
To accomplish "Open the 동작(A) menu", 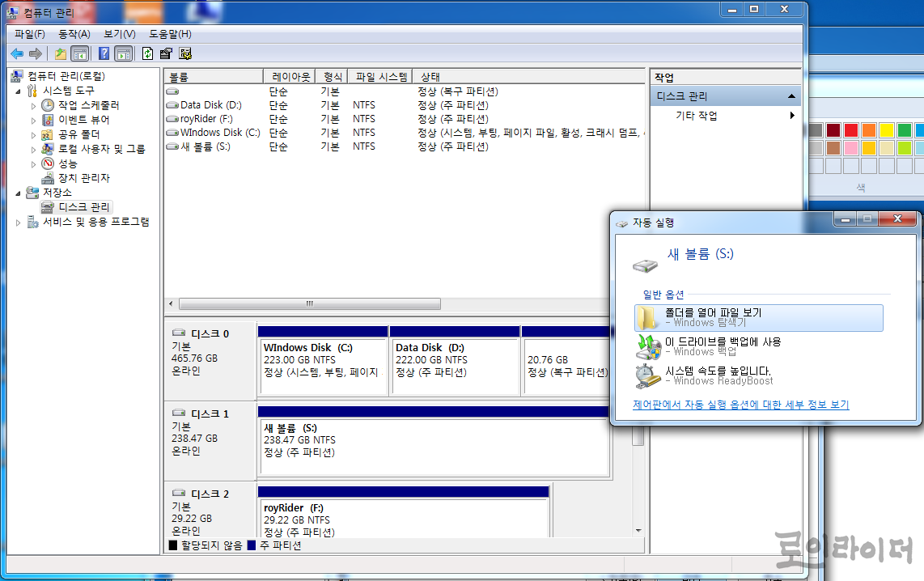I will (x=74, y=34).
